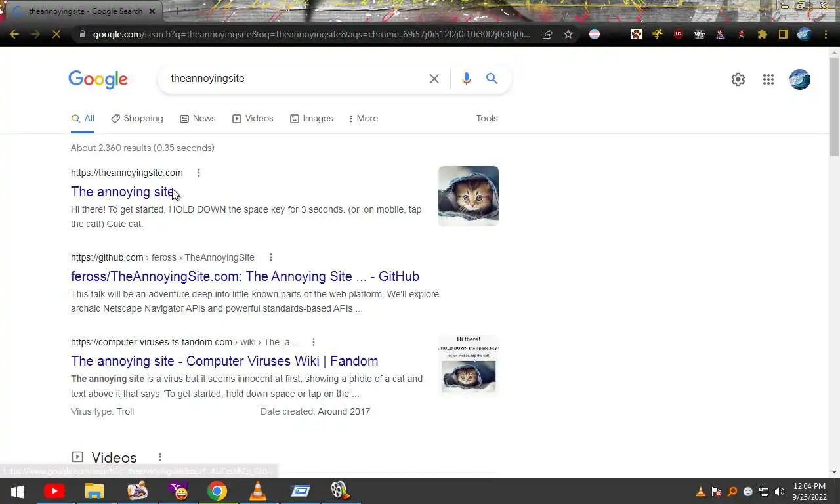
Task: Click "Date created: Around 2017" text
Action: [x=315, y=411]
